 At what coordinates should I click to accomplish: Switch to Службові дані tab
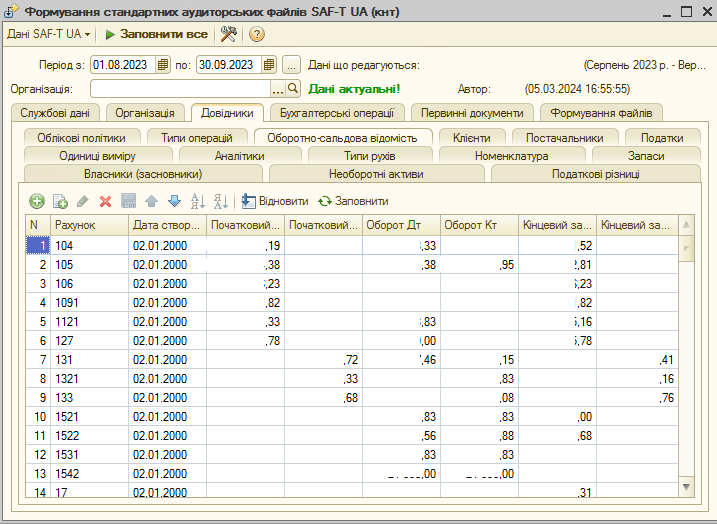(x=55, y=113)
